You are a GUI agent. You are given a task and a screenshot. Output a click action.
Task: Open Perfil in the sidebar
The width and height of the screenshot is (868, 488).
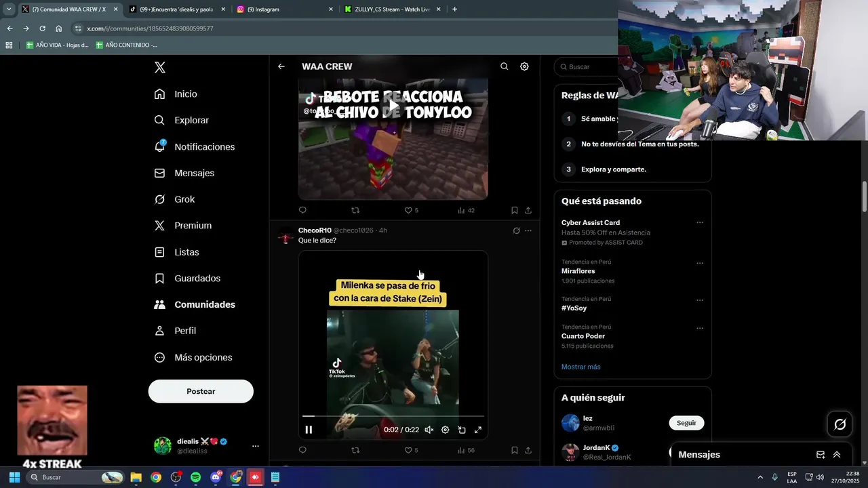point(175,331)
